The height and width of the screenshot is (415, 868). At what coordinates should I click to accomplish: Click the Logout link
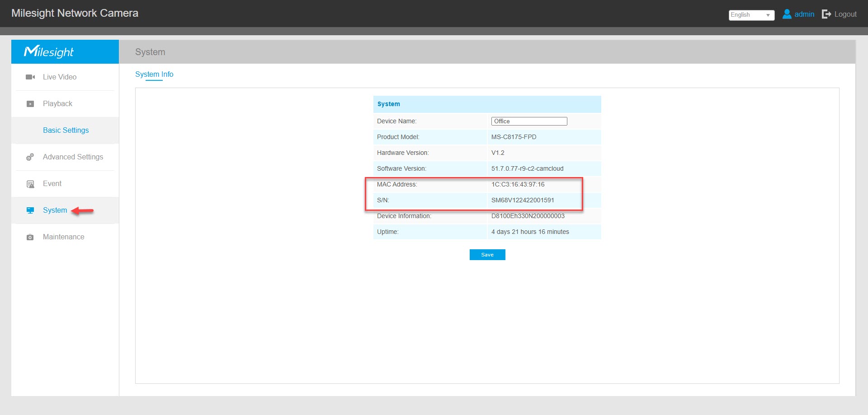(x=845, y=14)
